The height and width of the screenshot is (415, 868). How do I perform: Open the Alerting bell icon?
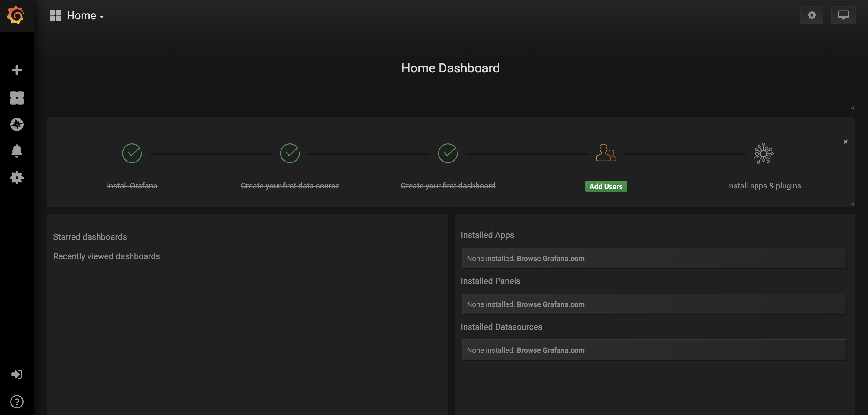pos(17,151)
